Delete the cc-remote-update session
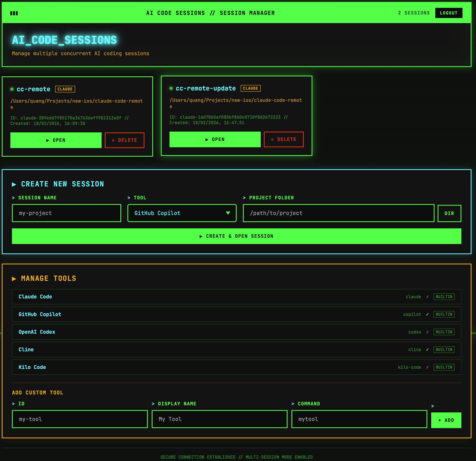The image size is (476, 461). [x=284, y=139]
